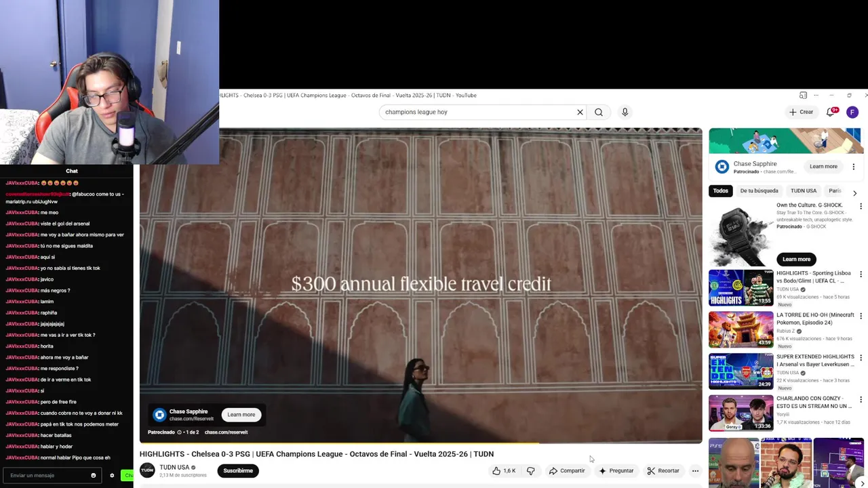Select the TUDN USA filter chip

point(804,191)
